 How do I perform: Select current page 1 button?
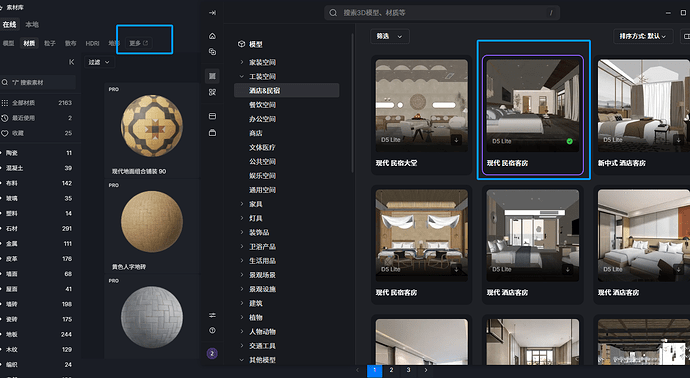coord(374,371)
